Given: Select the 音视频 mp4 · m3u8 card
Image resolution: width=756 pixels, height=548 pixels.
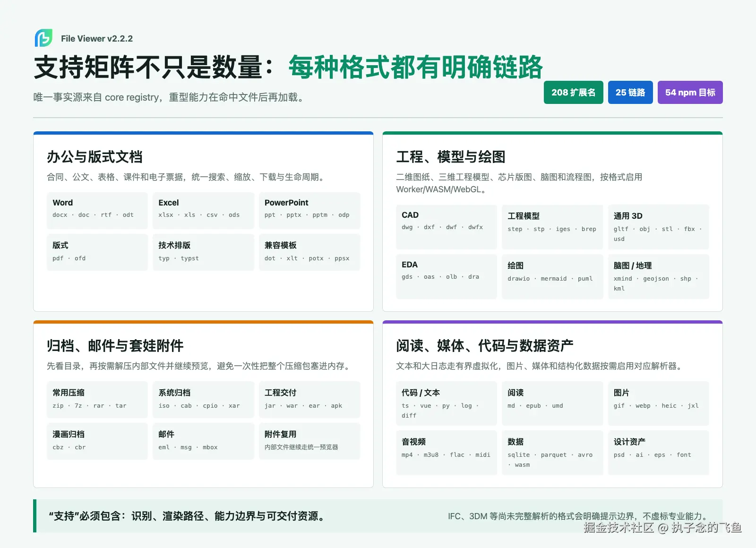Looking at the screenshot, I should click(x=447, y=453).
